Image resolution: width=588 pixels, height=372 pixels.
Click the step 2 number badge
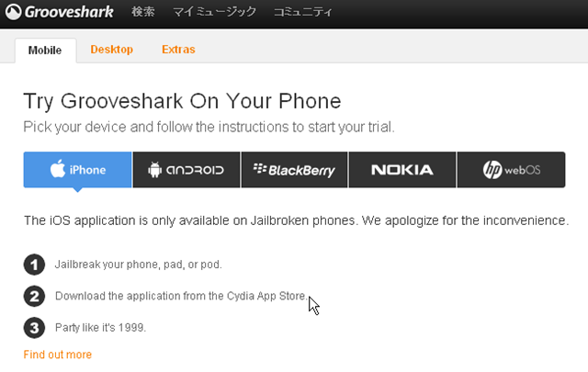click(34, 296)
